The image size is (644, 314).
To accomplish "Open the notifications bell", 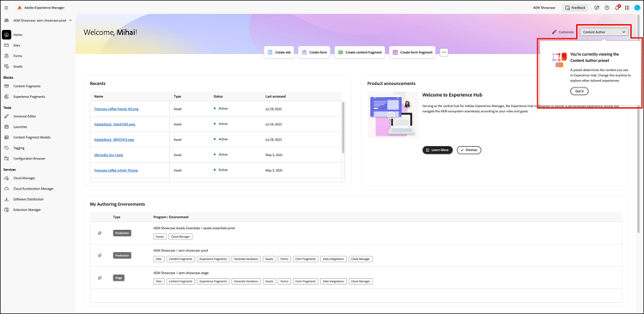I will [617, 8].
